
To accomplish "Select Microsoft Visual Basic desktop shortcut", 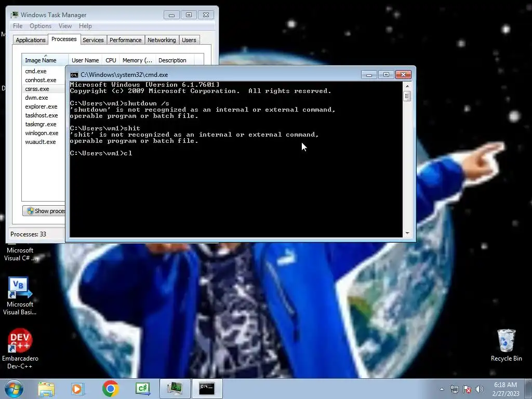I will pos(20,296).
